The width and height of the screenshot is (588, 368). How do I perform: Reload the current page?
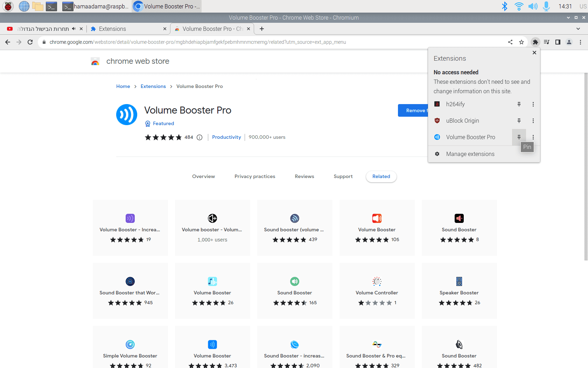pos(30,42)
